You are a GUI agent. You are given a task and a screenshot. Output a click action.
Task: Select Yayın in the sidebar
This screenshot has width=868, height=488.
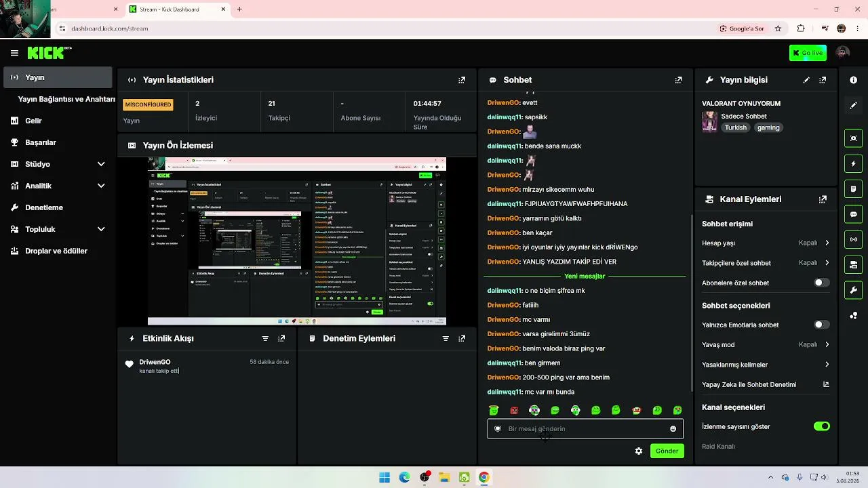(57, 77)
